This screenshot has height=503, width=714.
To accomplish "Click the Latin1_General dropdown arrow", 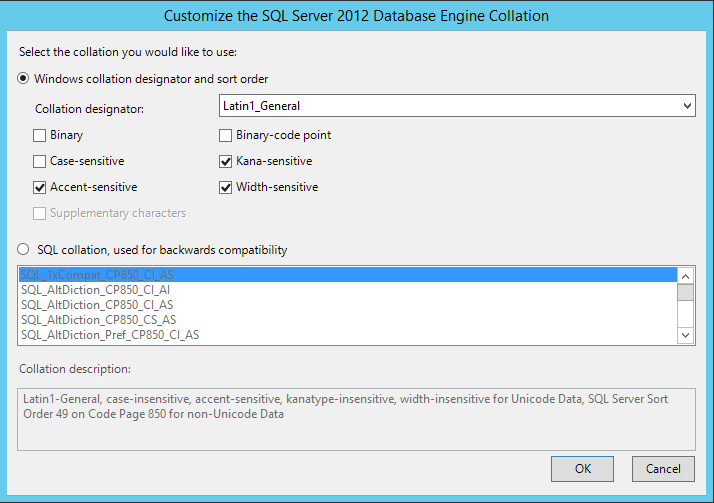I will 687,106.
